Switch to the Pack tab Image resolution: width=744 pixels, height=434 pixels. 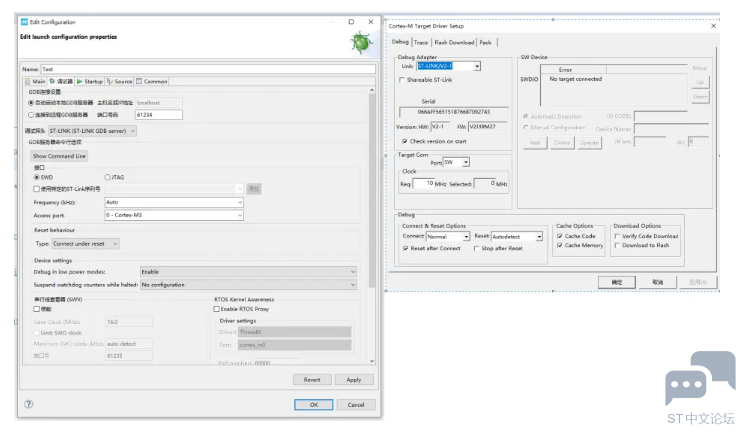click(485, 42)
